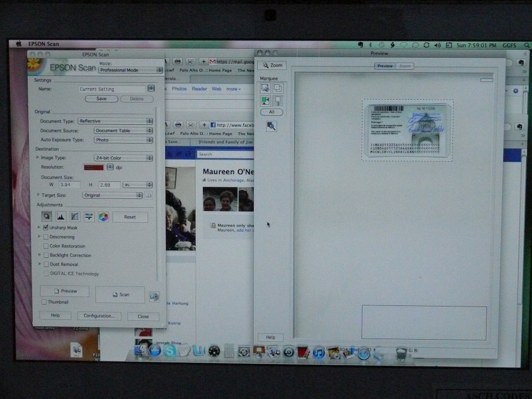
Task: Switch to the Preview tab in Preview window
Action: pyautogui.click(x=385, y=66)
